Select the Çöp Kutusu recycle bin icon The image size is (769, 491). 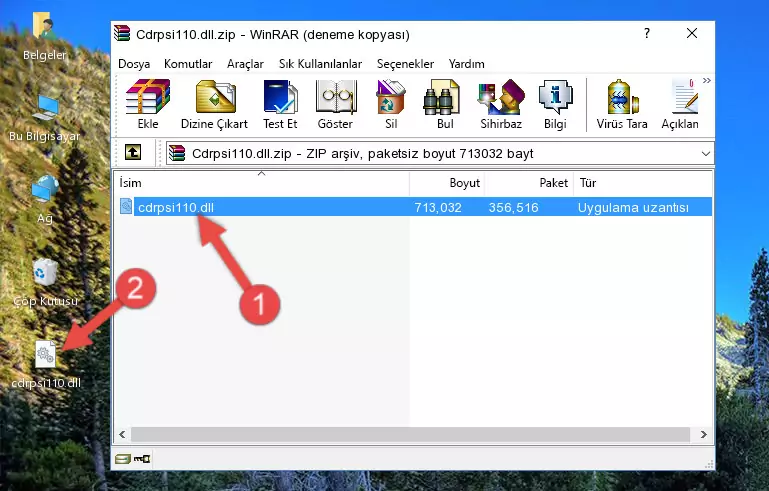pyautogui.click(x=45, y=282)
